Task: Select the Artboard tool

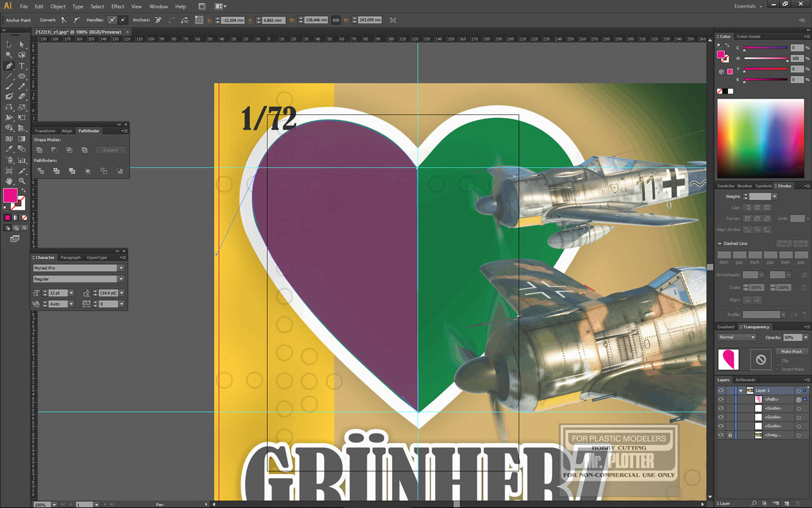Action: [x=9, y=171]
